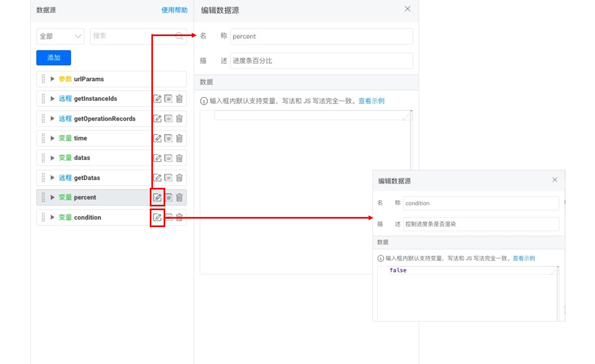Edit the getOperationRecords data source
The image size is (595, 364).
[157, 118]
